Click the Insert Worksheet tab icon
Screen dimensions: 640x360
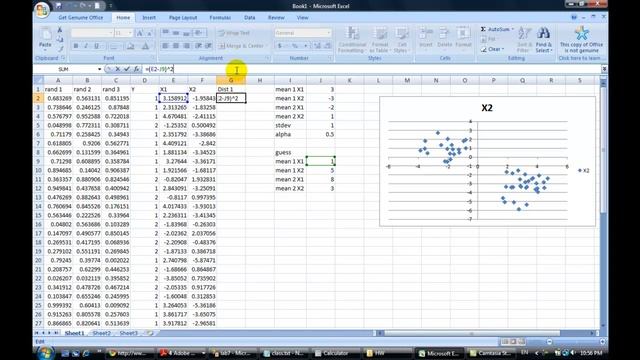pyautogui.click(x=150, y=333)
